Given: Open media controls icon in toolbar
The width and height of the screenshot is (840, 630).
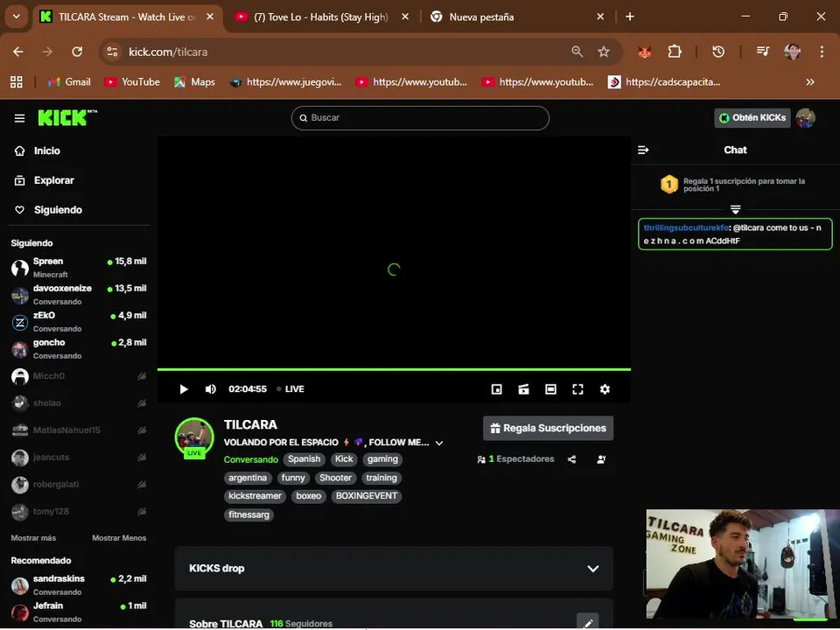Looking at the screenshot, I should 763,52.
